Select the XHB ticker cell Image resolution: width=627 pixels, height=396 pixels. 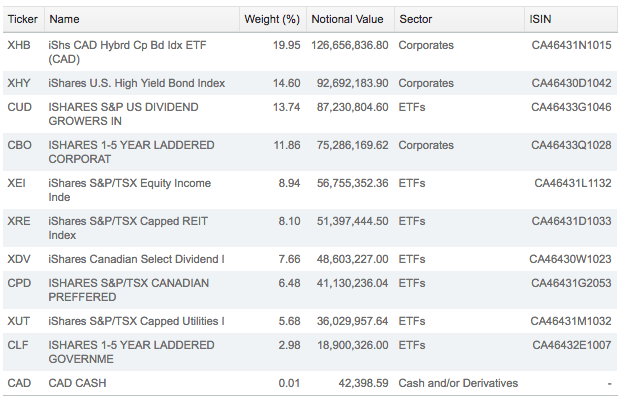[x=19, y=45]
